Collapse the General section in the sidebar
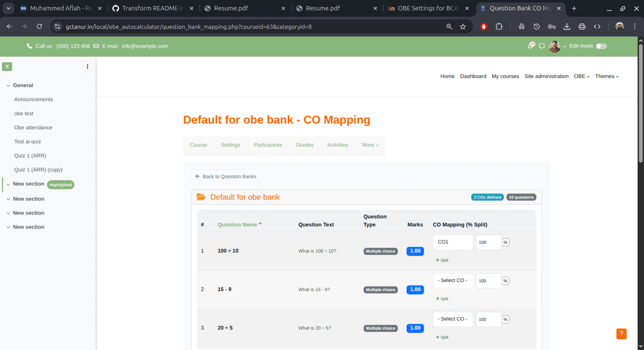The image size is (644, 350). pyautogui.click(x=8, y=85)
